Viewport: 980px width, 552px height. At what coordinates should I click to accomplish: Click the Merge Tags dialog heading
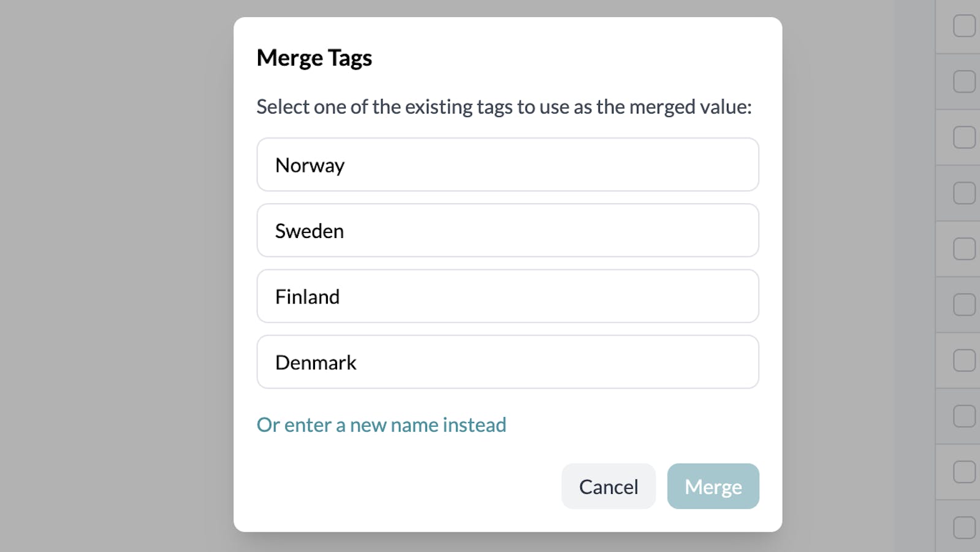tap(314, 57)
